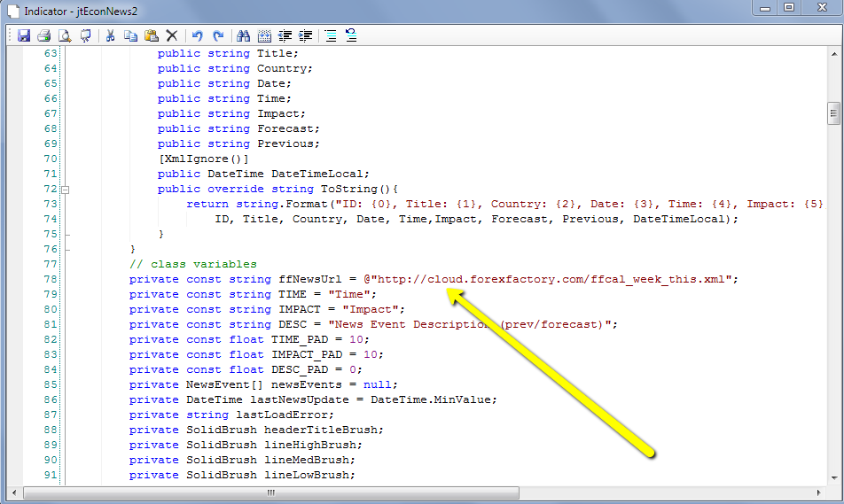Click "headerTitleBrush" on line 88
Screen dimensions: 844x504
(x=321, y=430)
